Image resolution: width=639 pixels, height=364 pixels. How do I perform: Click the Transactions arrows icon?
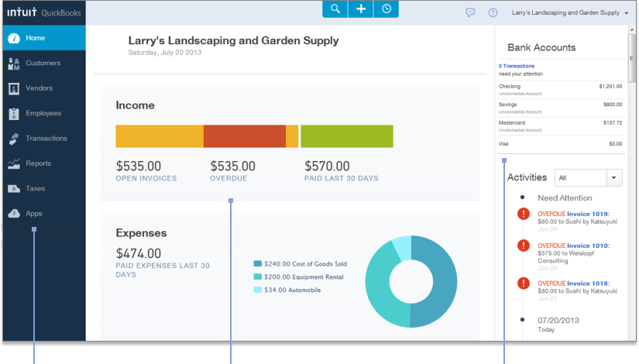coord(14,139)
